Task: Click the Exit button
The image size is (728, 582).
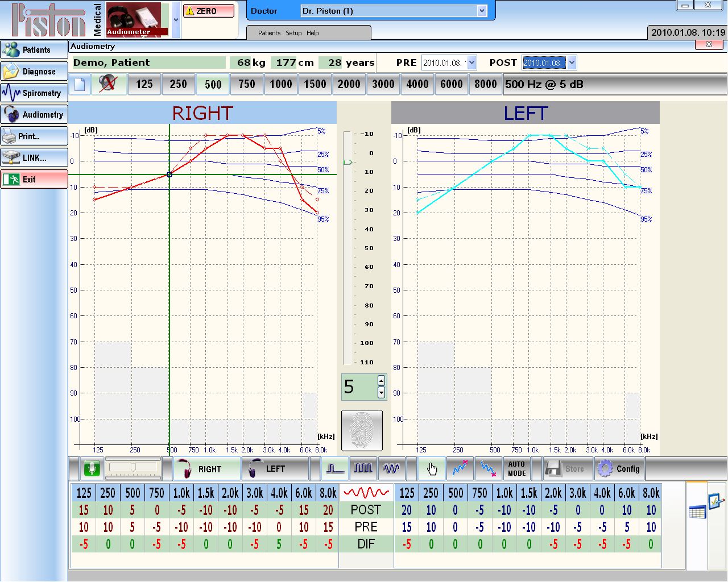Action: click(x=34, y=180)
